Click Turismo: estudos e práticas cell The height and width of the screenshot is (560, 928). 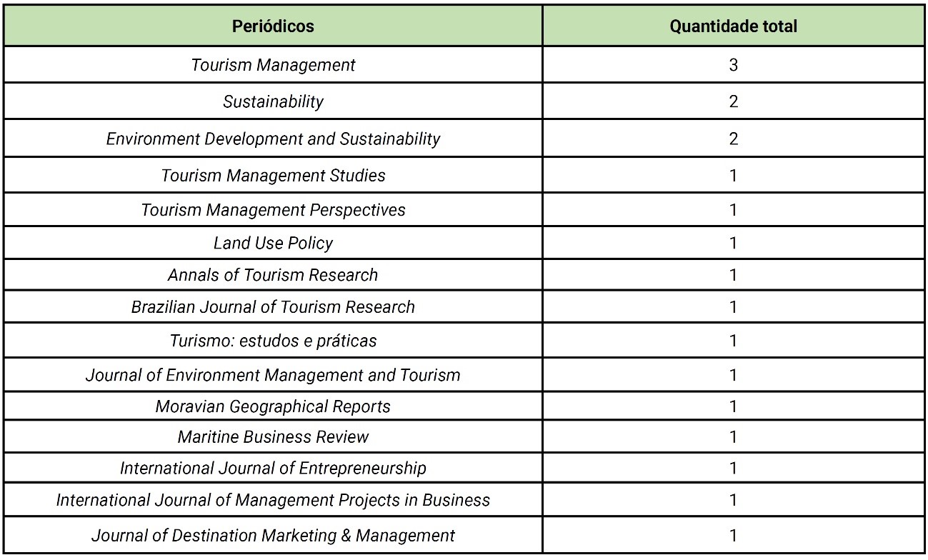click(273, 341)
